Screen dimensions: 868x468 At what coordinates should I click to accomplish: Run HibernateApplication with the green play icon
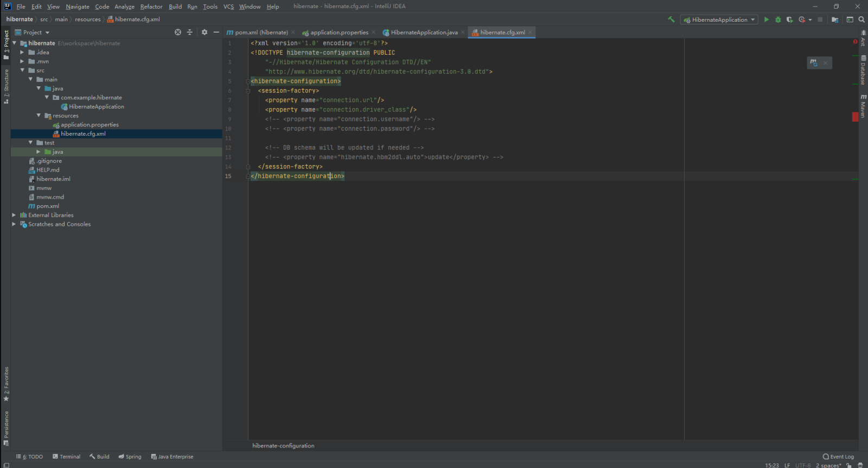[x=766, y=20]
